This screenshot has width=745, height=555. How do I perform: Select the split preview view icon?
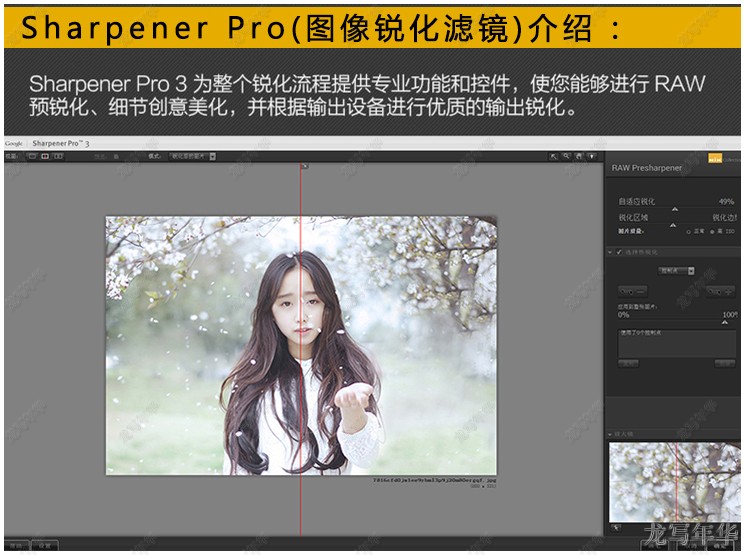click(x=45, y=156)
